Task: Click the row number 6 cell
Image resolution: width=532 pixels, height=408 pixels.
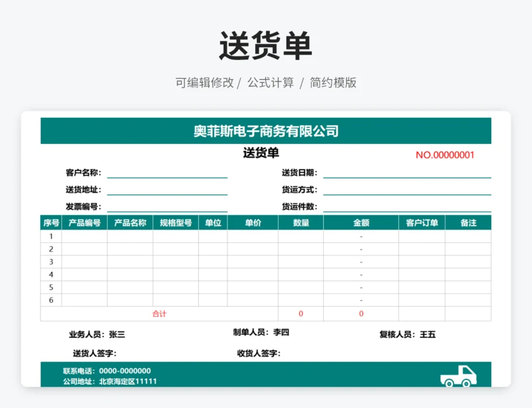Action: [x=51, y=300]
